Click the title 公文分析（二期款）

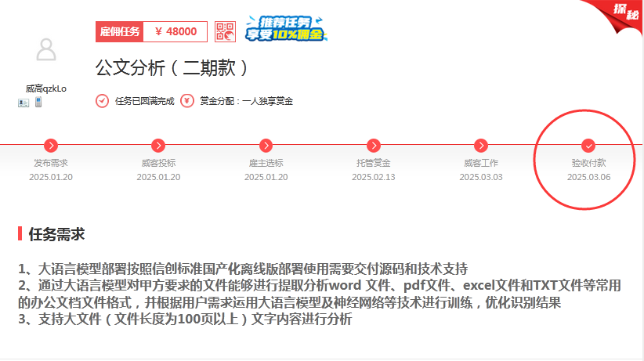pos(172,68)
